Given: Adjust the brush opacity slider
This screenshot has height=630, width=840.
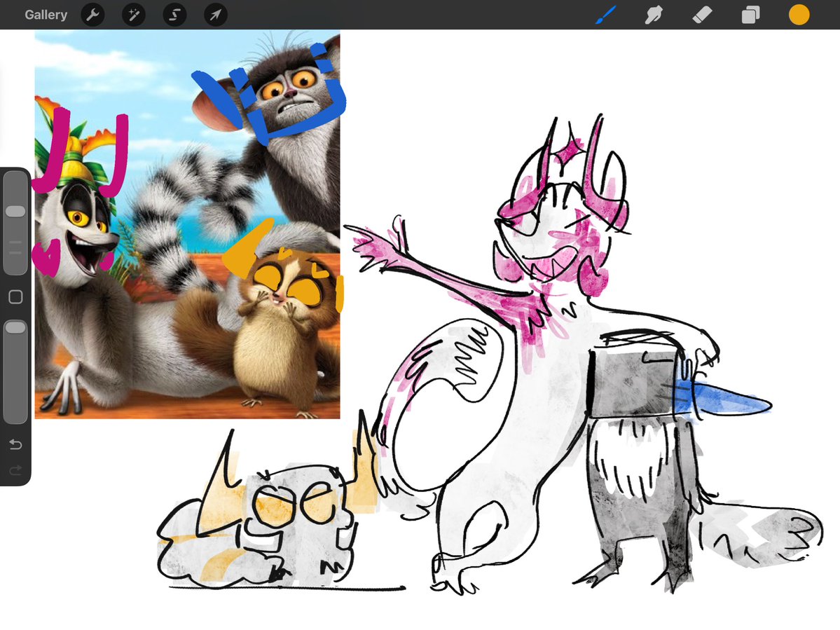Looking at the screenshot, I should click(x=15, y=372).
